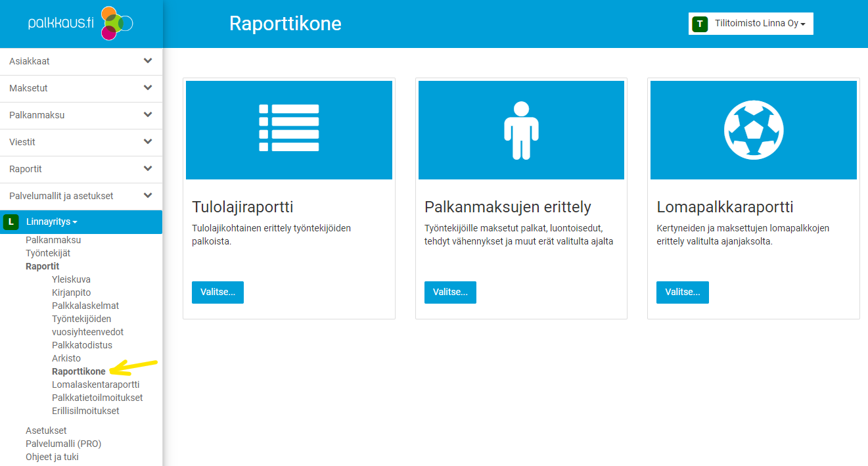
Task: Expand the Palvelumallit ja asetukset chevron
Action: coord(148,195)
